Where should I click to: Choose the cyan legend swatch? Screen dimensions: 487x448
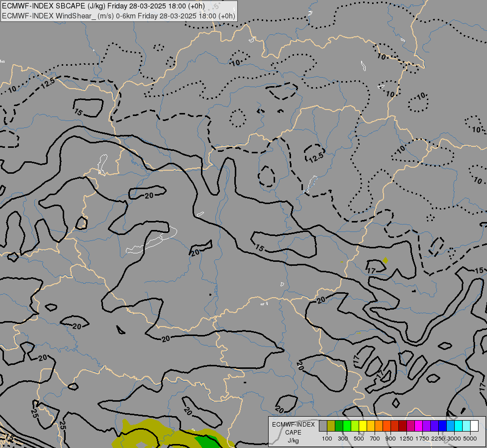tap(458, 426)
